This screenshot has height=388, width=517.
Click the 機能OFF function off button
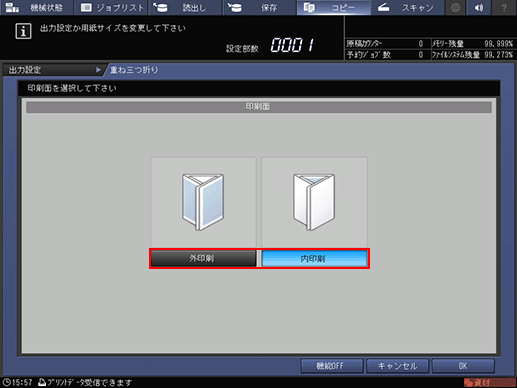point(332,366)
